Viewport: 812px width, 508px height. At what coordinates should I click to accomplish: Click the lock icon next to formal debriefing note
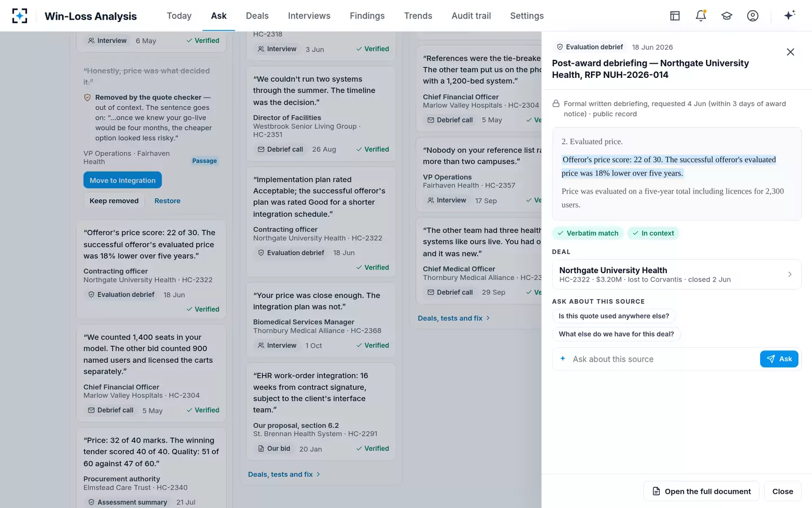coord(556,104)
